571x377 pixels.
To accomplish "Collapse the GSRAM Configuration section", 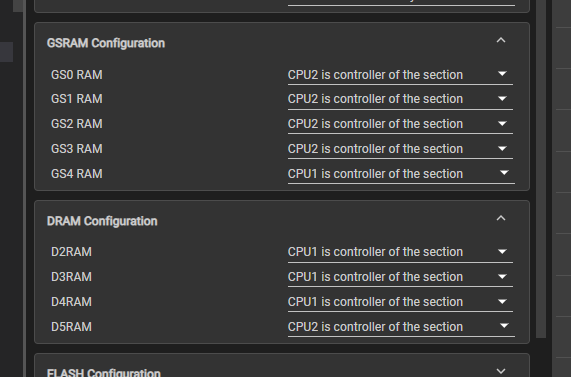I will point(501,40).
